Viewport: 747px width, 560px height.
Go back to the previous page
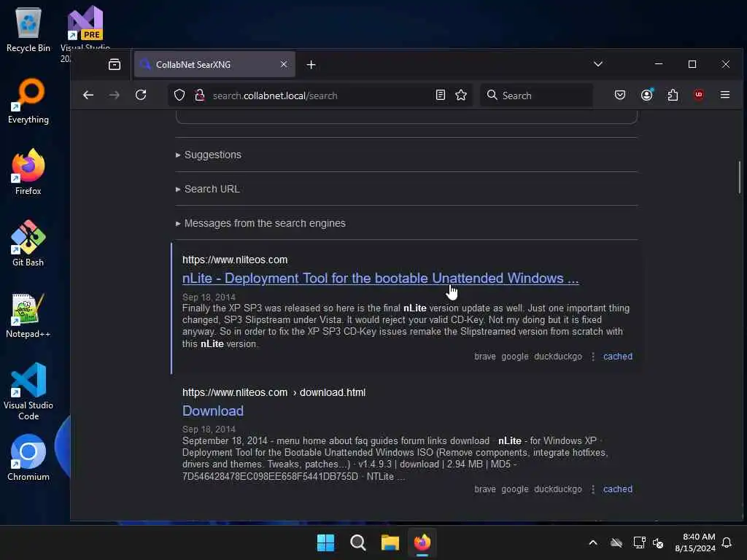(88, 96)
